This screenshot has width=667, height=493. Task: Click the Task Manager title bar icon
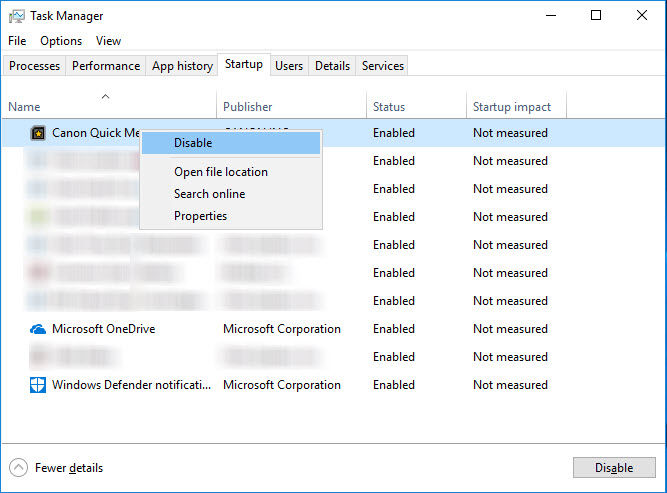tap(16, 16)
